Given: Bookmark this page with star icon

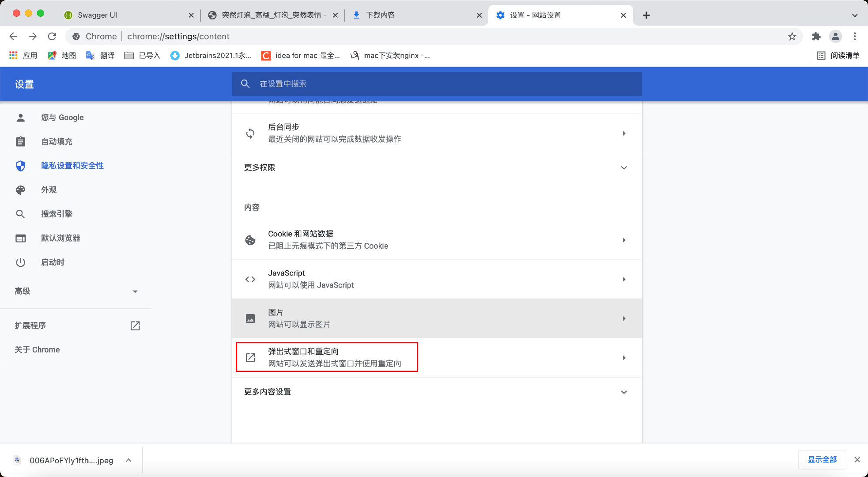Looking at the screenshot, I should (x=792, y=36).
